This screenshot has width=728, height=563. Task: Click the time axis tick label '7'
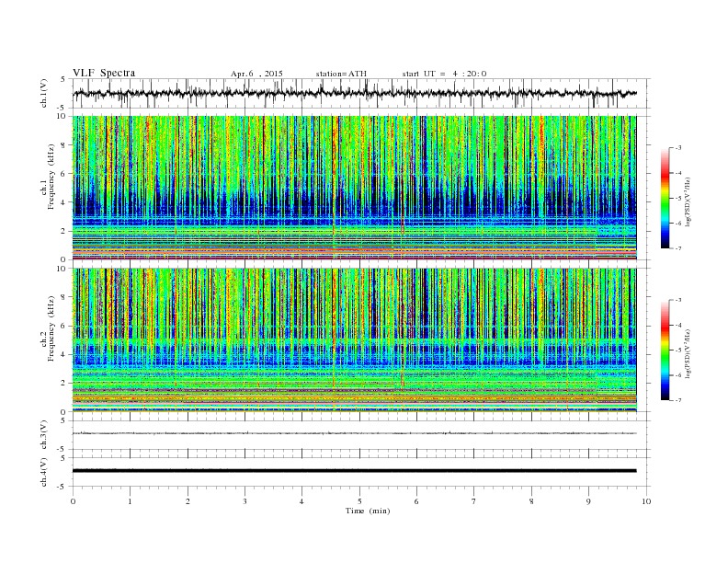pyautogui.click(x=474, y=501)
